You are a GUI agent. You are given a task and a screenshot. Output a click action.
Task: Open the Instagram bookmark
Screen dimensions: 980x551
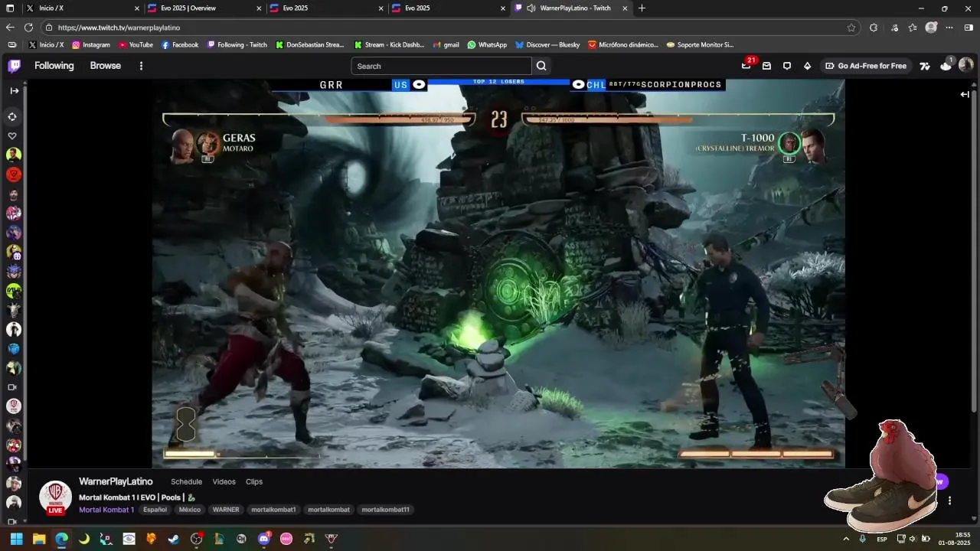91,45
